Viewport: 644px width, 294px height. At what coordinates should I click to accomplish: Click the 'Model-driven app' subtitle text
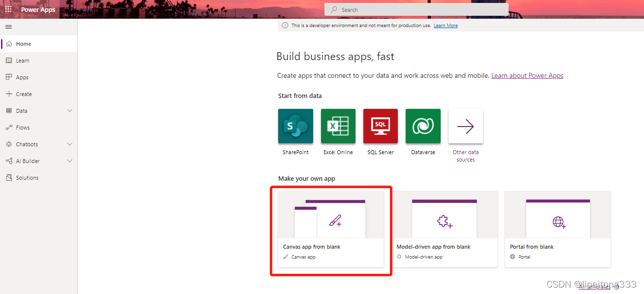(x=423, y=257)
